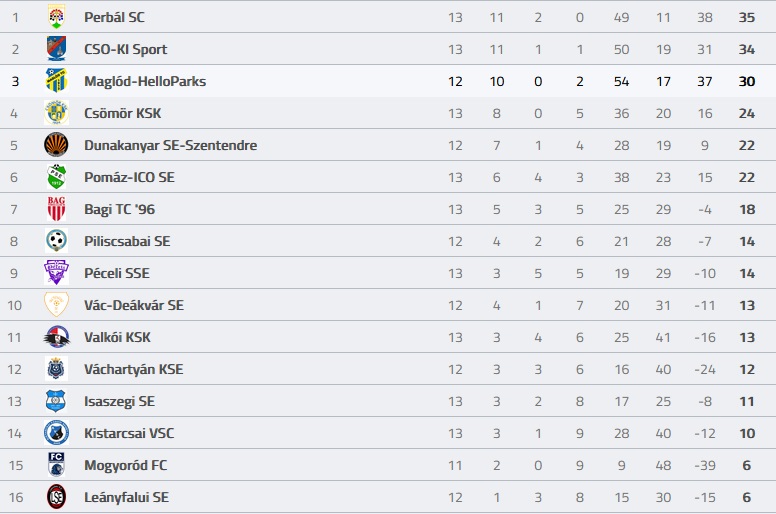Click the Mogyoród FC club crest

point(56,465)
